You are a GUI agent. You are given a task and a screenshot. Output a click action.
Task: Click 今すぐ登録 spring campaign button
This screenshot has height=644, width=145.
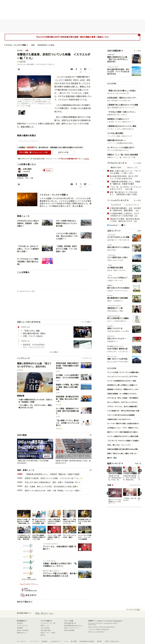pos(34,152)
